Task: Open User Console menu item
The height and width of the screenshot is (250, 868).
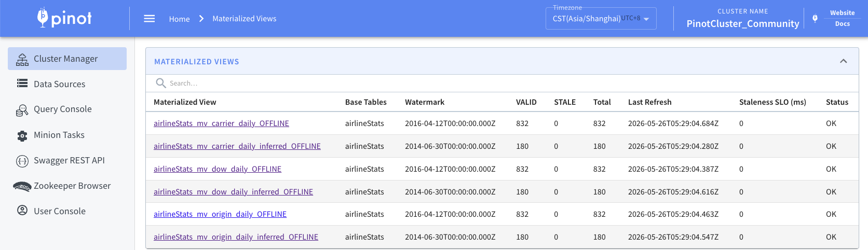Action: (x=67, y=211)
